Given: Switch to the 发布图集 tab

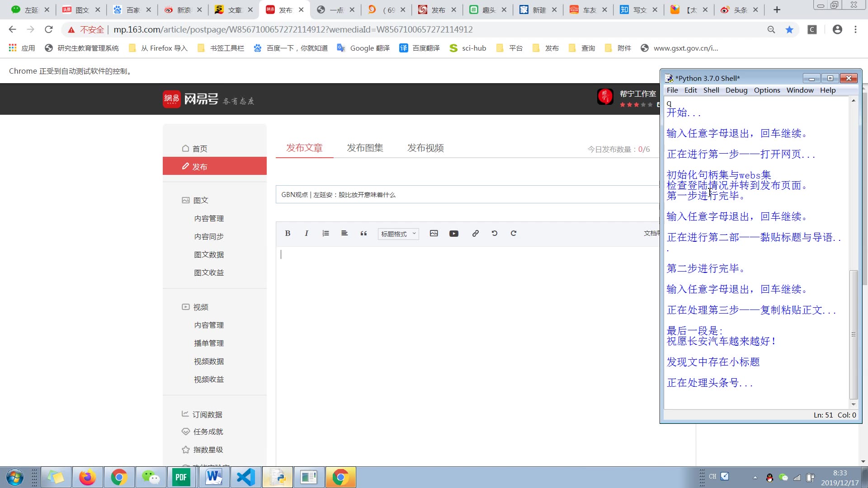Looking at the screenshot, I should [x=365, y=148].
